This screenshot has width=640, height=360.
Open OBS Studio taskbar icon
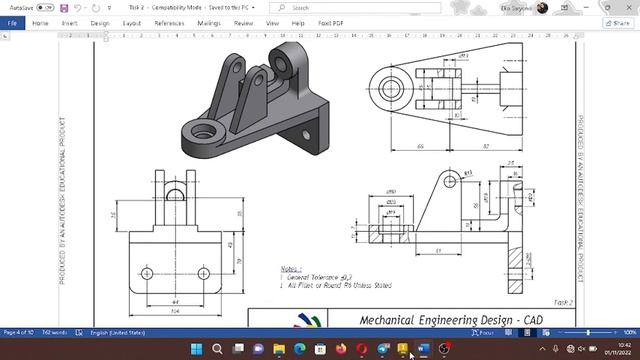pyautogui.click(x=444, y=348)
